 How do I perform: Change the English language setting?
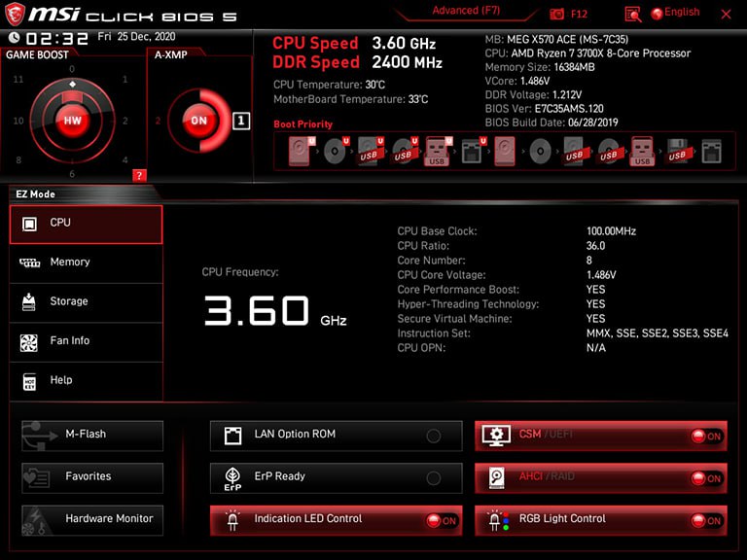[676, 13]
